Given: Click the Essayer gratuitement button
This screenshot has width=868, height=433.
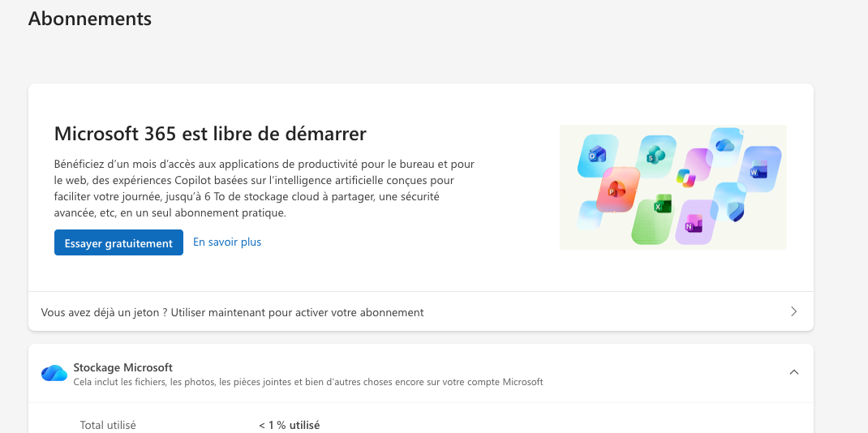Looking at the screenshot, I should coord(118,242).
